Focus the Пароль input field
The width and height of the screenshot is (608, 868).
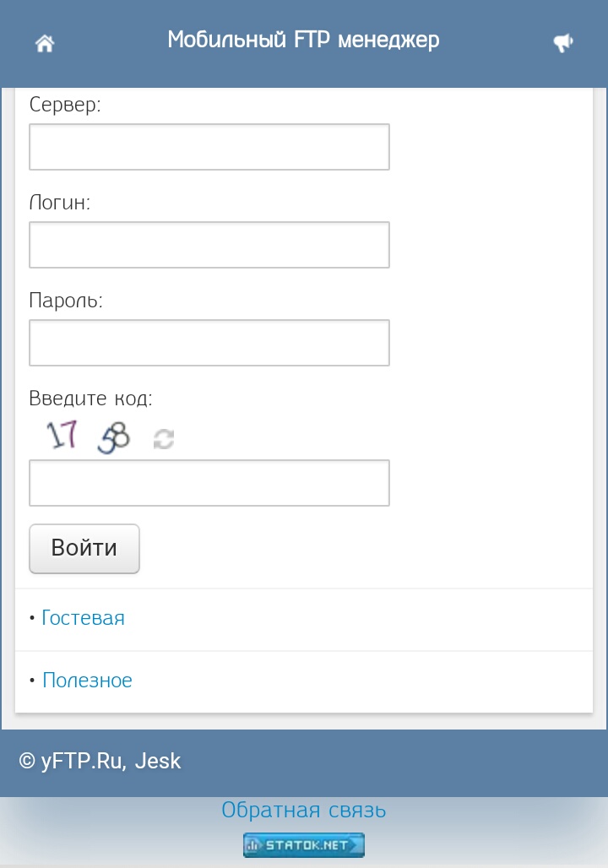pos(209,343)
